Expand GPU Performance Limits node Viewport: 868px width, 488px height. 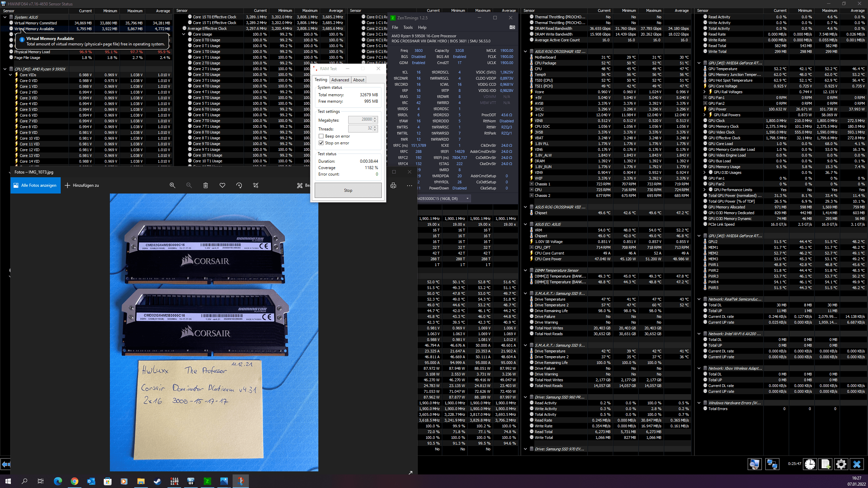[705, 190]
